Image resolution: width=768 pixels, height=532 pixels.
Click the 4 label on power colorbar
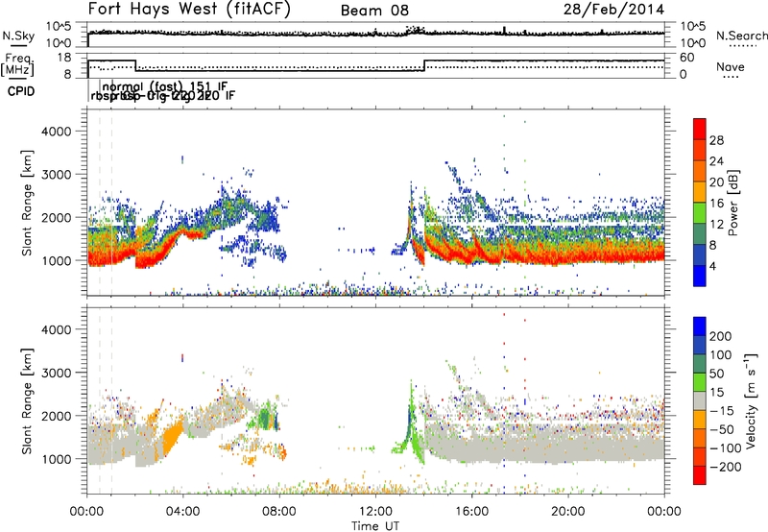[712, 267]
